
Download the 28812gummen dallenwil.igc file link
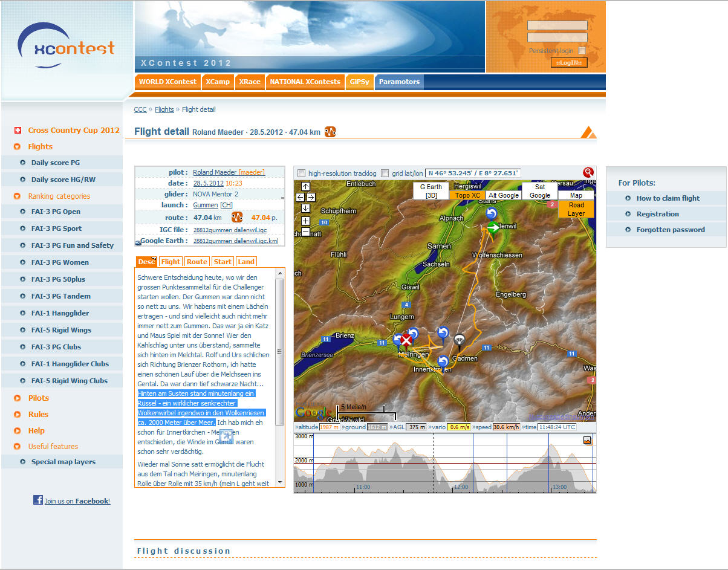230,230
